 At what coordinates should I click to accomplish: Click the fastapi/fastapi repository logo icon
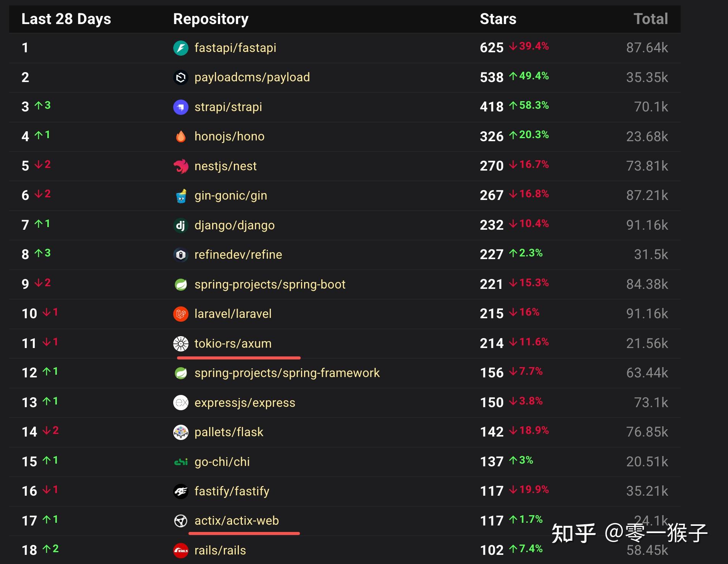click(181, 48)
